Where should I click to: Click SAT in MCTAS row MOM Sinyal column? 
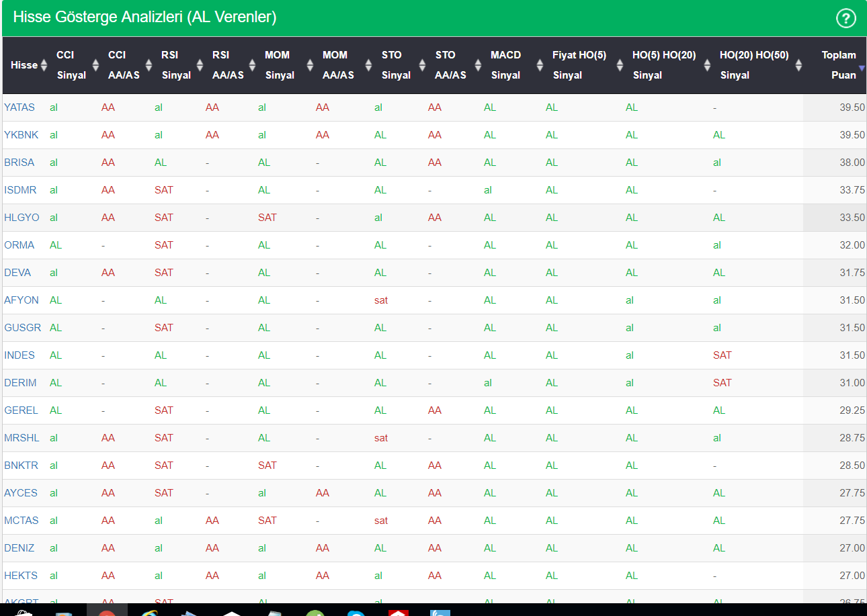(267, 521)
